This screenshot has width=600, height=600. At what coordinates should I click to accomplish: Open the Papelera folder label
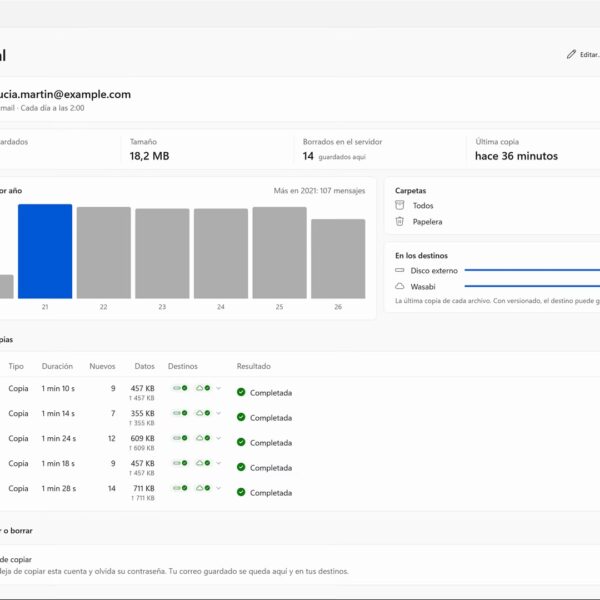point(427,222)
